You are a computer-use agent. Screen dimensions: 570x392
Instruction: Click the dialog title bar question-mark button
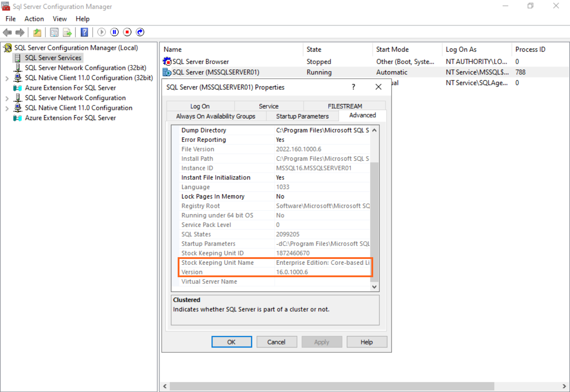[x=354, y=87]
